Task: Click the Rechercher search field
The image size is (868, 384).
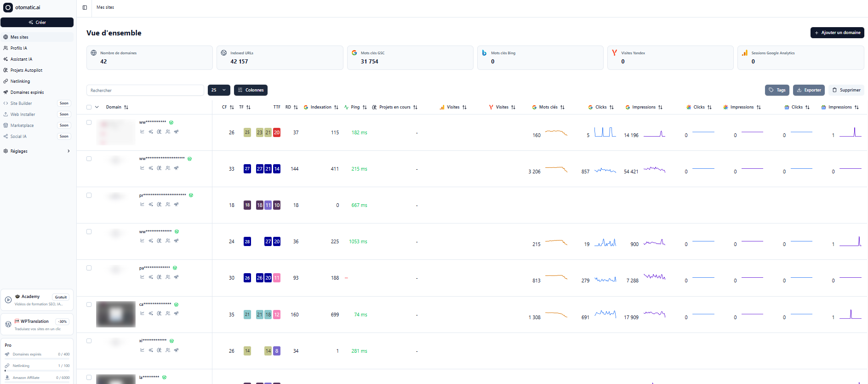Action: tap(145, 90)
